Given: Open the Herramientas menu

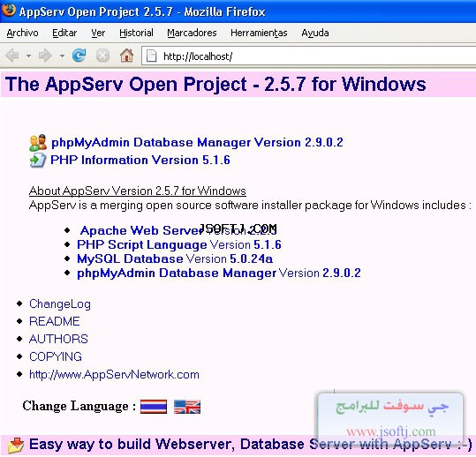Looking at the screenshot, I should click(259, 33).
